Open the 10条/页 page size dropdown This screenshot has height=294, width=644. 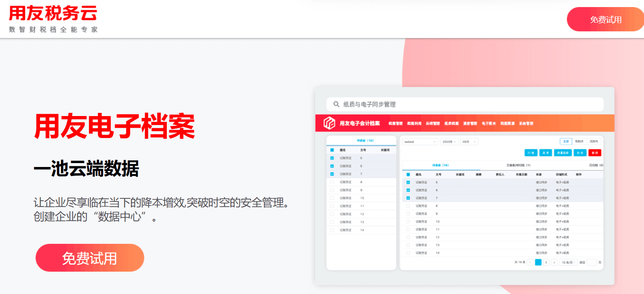click(568, 262)
